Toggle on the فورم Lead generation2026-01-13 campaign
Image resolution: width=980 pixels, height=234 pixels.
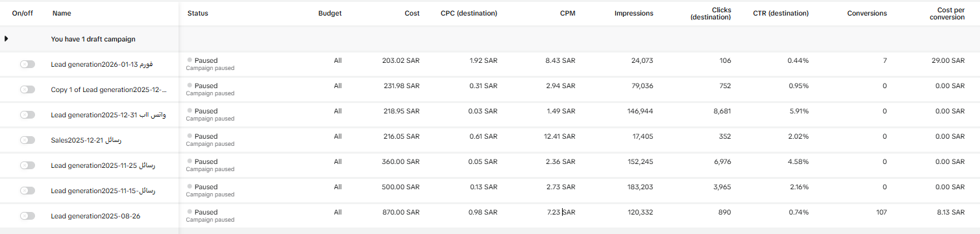click(27, 64)
